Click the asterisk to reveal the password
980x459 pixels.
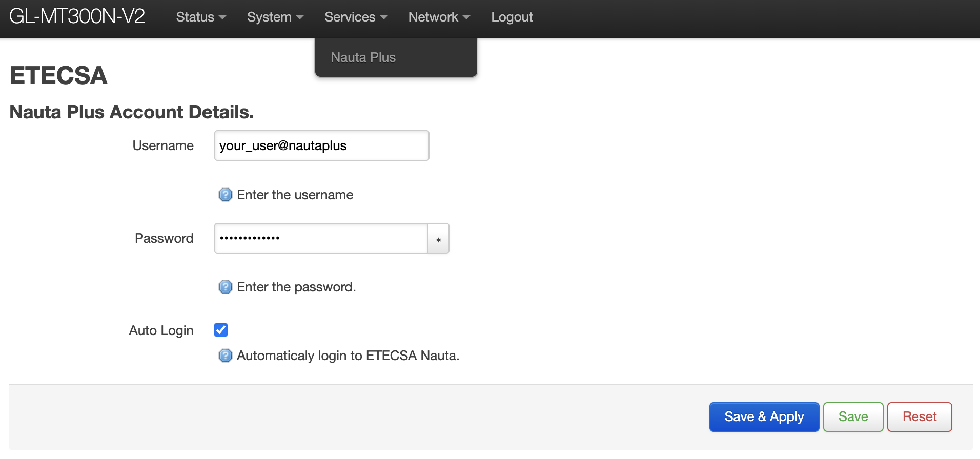pyautogui.click(x=438, y=238)
